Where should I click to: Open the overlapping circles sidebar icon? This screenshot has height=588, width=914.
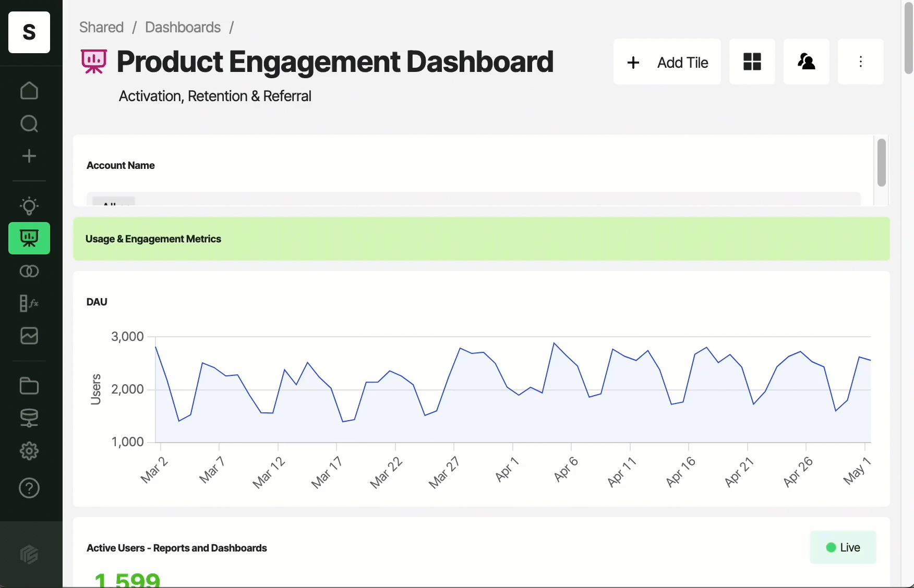point(29,271)
